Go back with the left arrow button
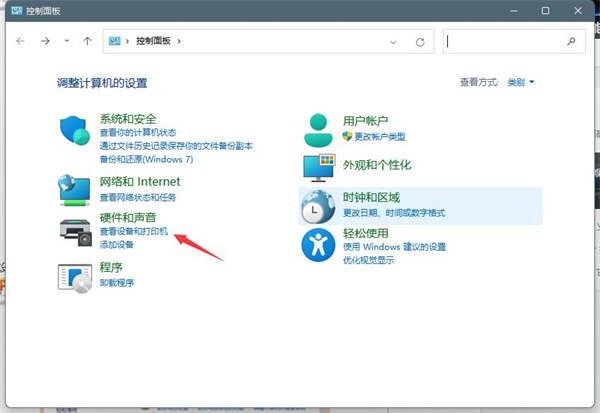 coord(22,41)
